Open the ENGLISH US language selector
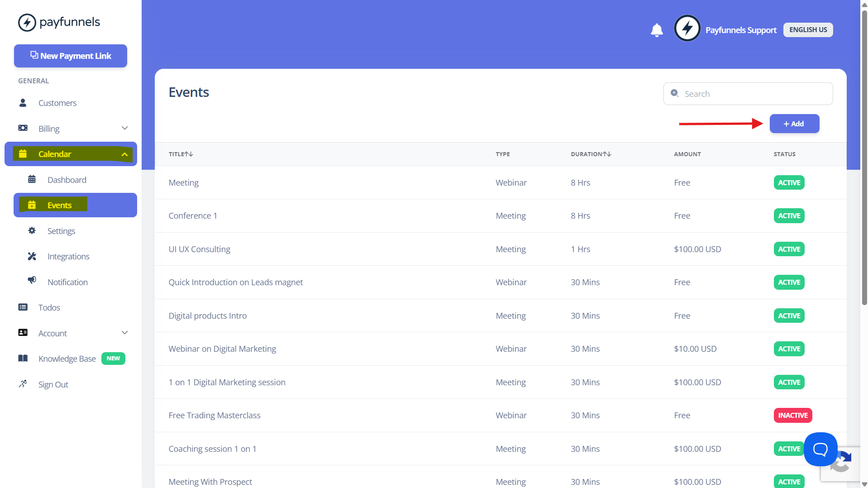868x488 pixels. click(x=808, y=30)
